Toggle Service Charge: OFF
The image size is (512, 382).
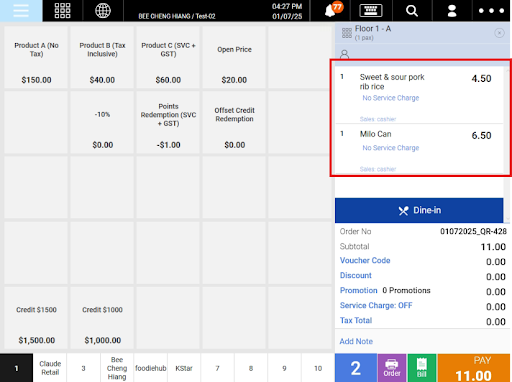(x=376, y=305)
